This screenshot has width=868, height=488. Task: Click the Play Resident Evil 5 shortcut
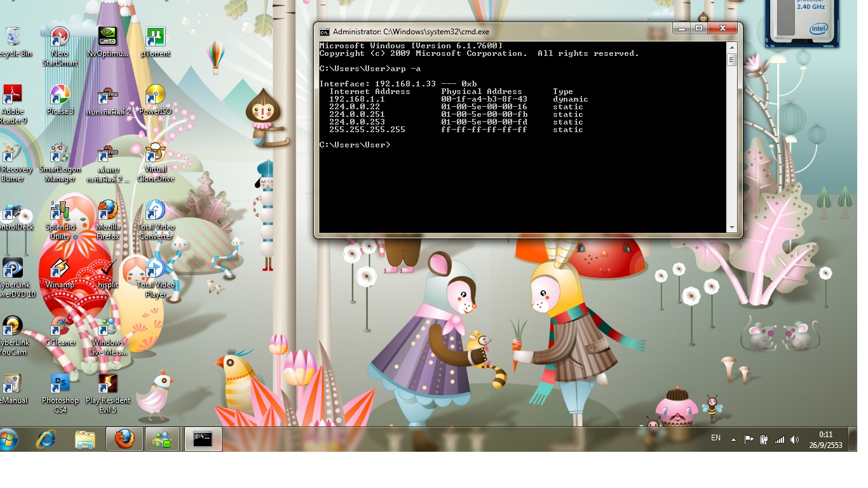pos(108,393)
